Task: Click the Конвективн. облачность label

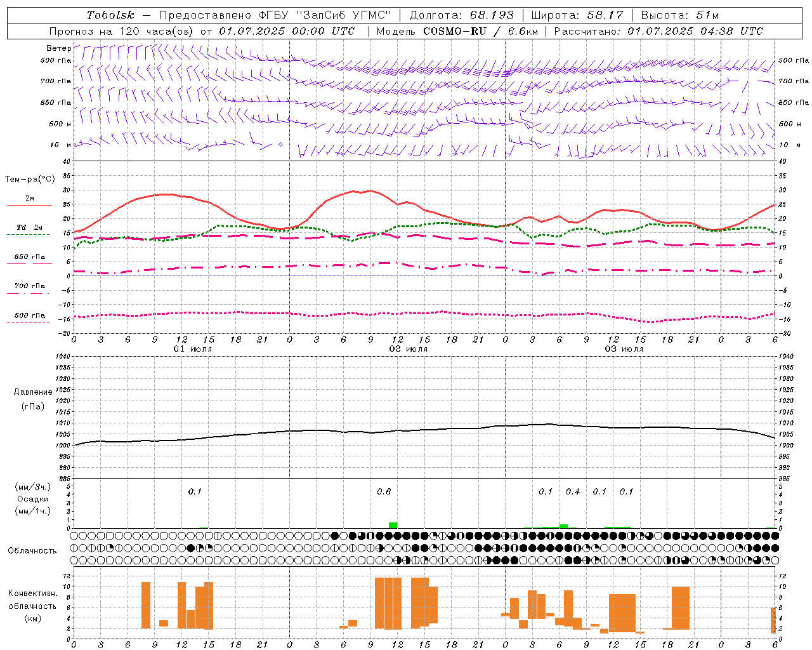Action: (x=32, y=599)
